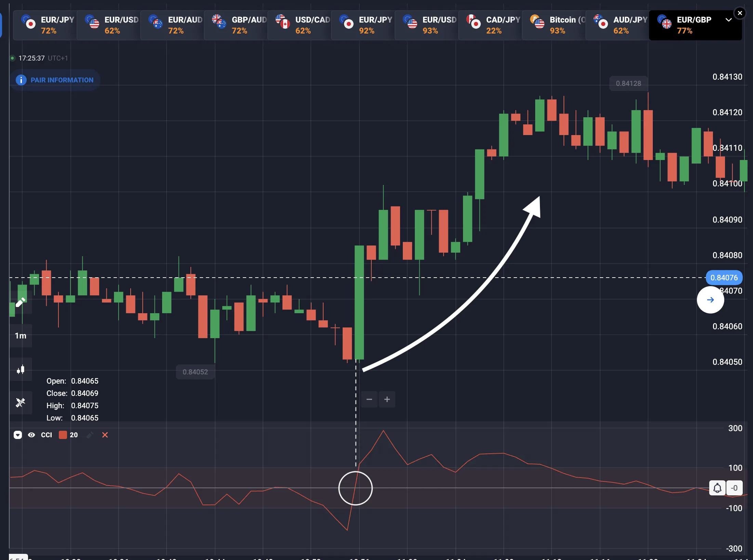Image resolution: width=753 pixels, height=560 pixels.
Task: Select the 1m timeframe button
Action: [21, 336]
